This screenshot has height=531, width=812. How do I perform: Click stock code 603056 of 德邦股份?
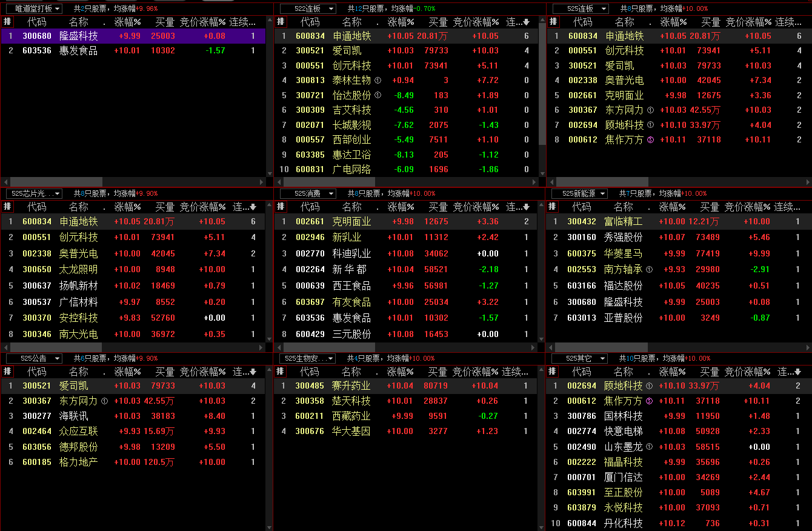pyautogui.click(x=38, y=447)
